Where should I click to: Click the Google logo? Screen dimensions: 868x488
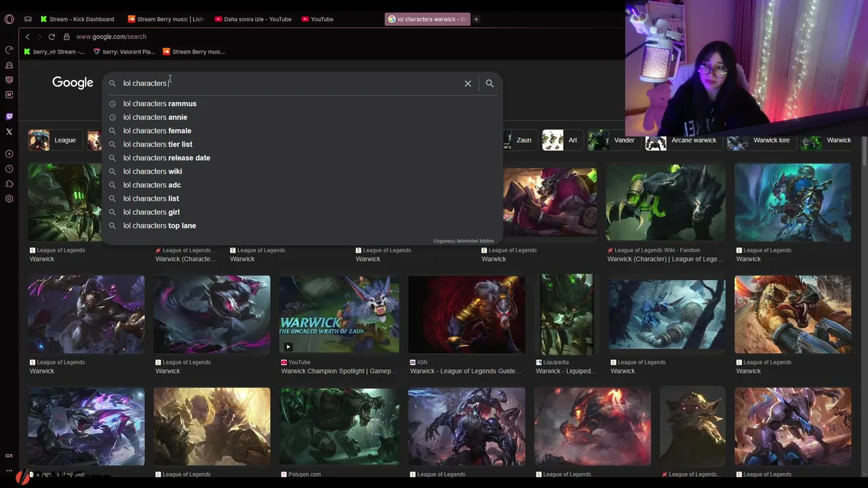click(x=73, y=83)
